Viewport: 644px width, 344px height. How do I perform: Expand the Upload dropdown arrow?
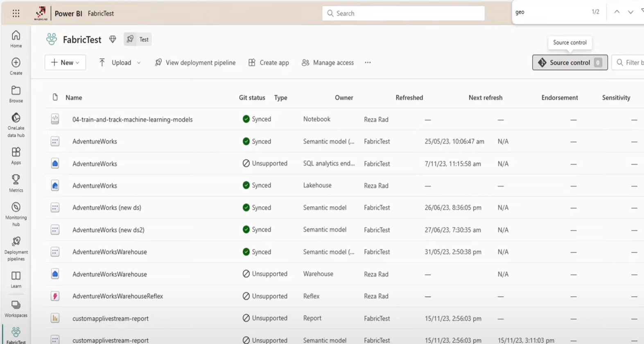pos(139,63)
